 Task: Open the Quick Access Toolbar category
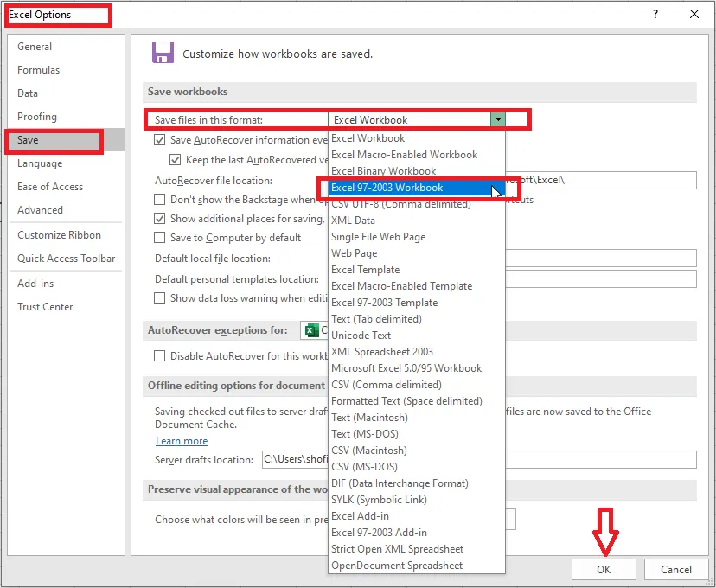[x=66, y=259]
